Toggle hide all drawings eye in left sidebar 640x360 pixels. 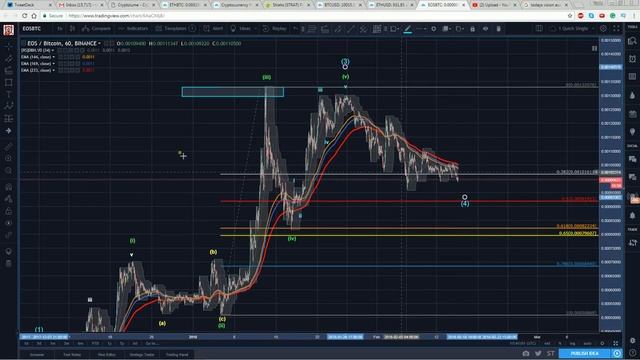[9, 223]
